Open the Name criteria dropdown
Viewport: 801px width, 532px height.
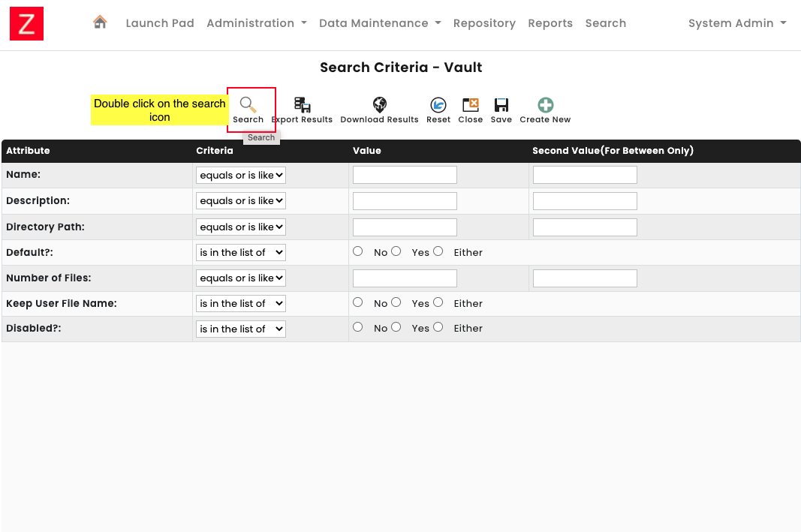(241, 175)
